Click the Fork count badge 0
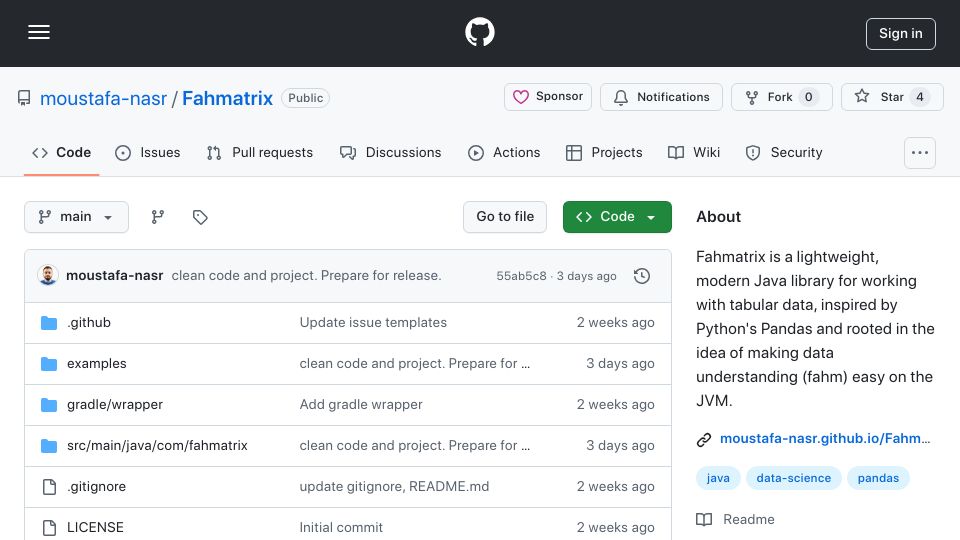Viewport: 960px width, 540px height. coord(808,97)
